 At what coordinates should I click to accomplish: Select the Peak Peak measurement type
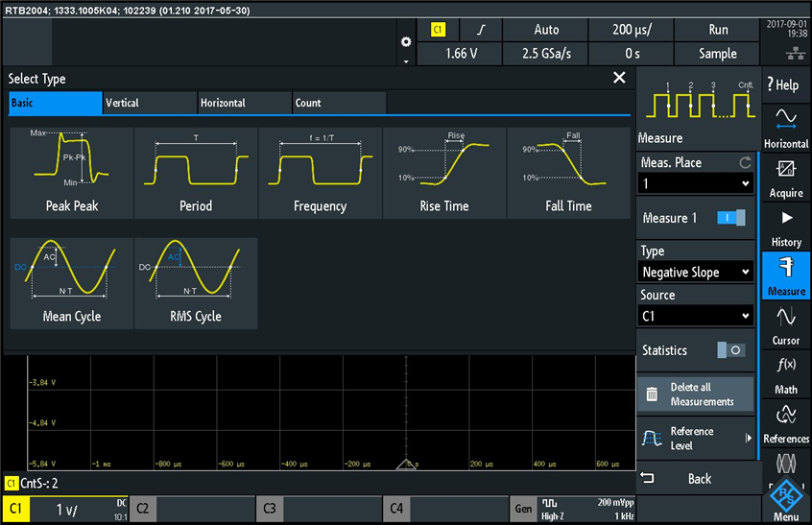[71, 171]
